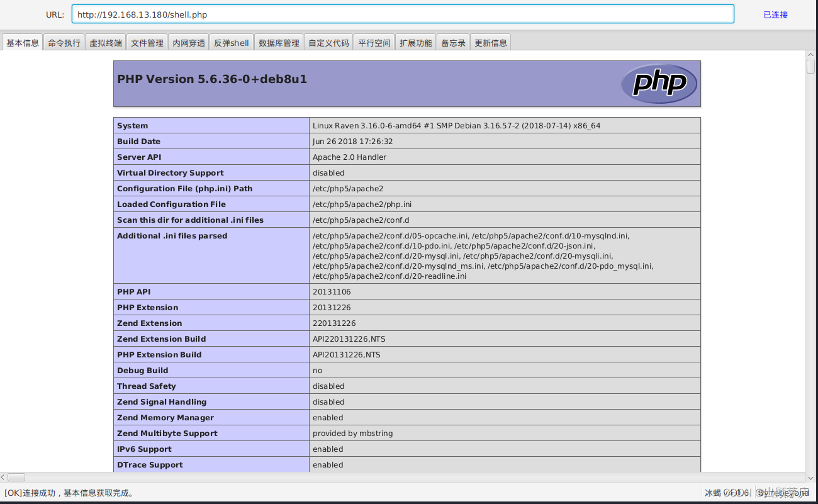The height and width of the screenshot is (504, 818).
Task: Click the Jun 26 2018 17:26:32 value
Action: [x=352, y=142]
